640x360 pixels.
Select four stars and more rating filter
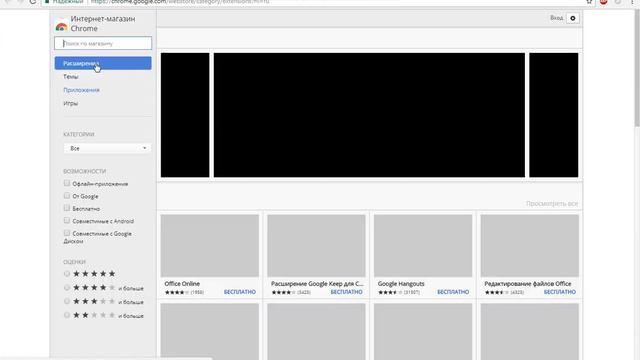67,287
